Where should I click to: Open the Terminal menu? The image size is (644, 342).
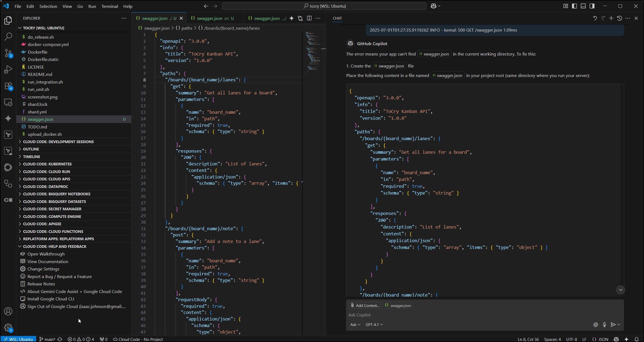(x=110, y=6)
